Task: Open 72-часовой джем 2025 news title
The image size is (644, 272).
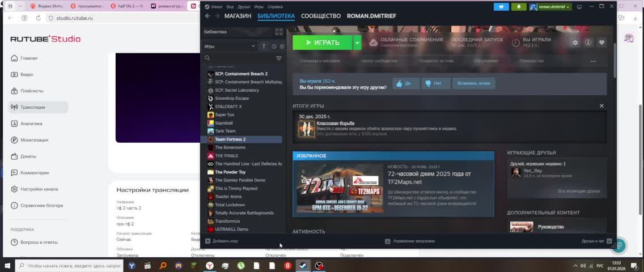Action: tap(429, 177)
